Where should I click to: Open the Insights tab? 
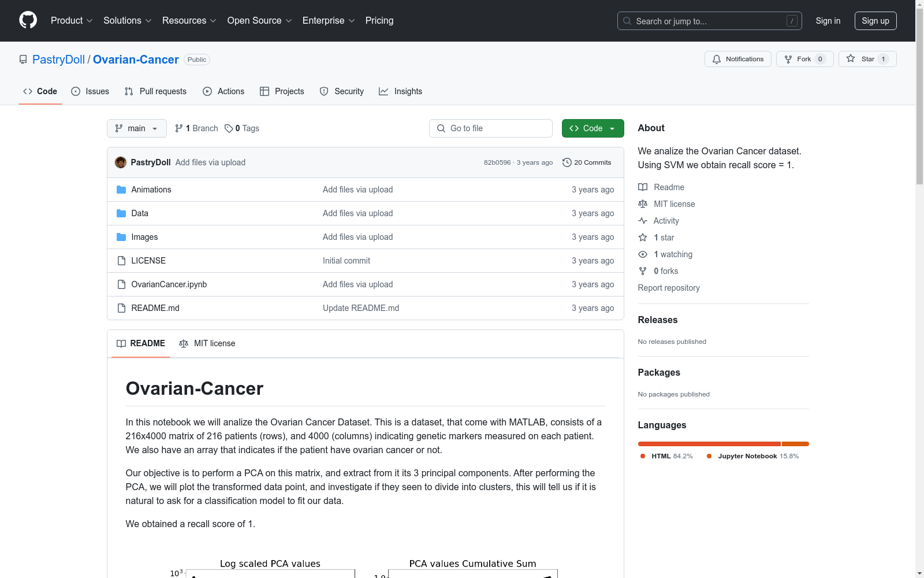point(401,91)
